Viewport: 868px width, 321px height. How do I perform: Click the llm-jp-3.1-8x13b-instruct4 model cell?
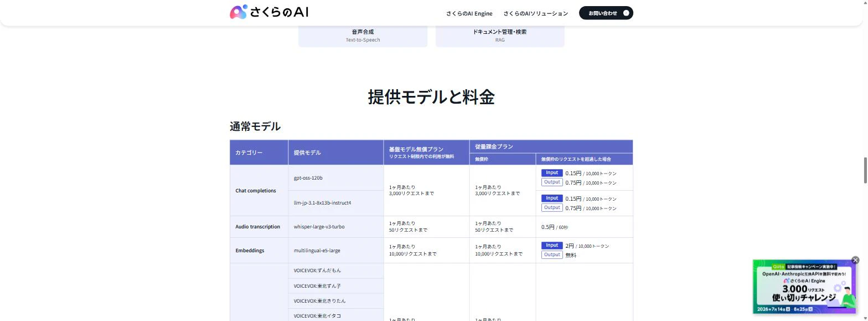[335, 203]
